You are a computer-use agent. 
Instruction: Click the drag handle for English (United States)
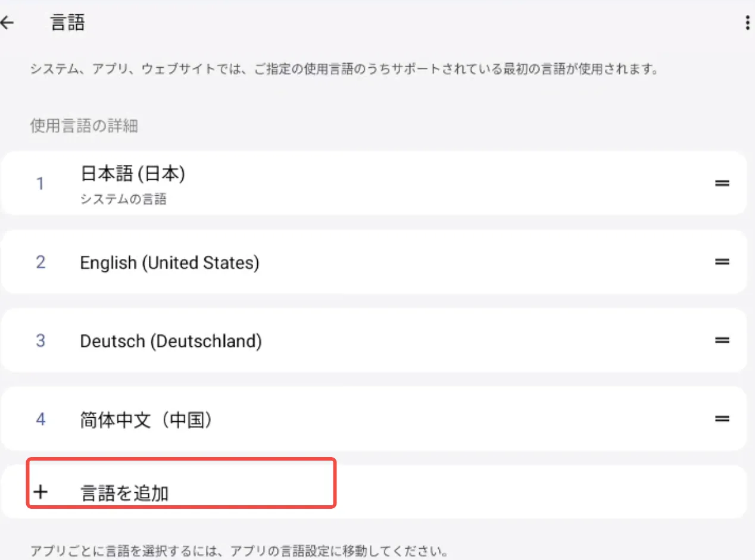coord(722,262)
